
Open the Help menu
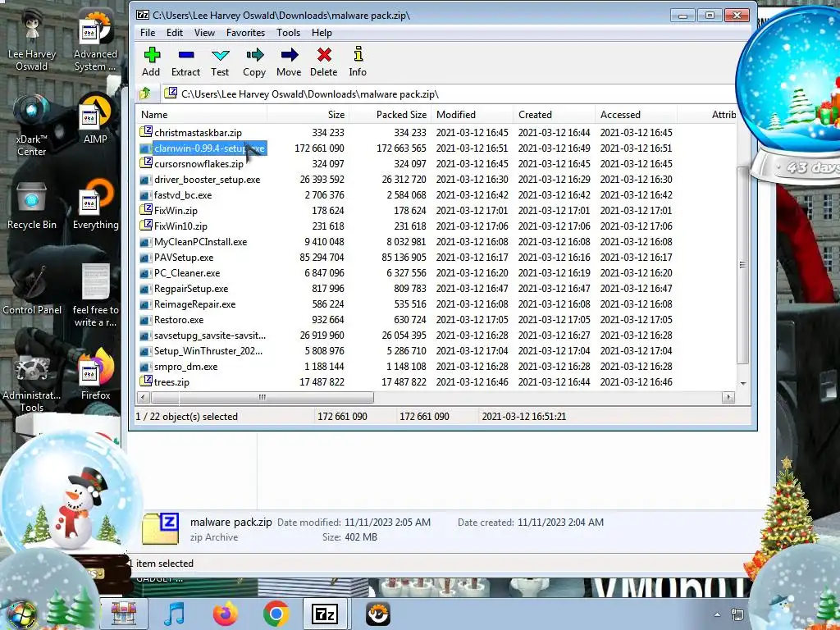click(322, 33)
